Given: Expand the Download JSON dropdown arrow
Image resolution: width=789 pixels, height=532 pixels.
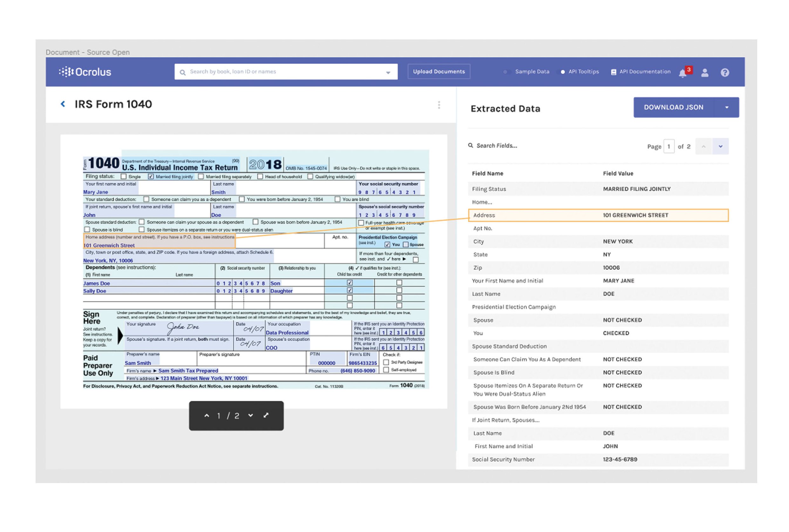Looking at the screenshot, I should point(727,107).
